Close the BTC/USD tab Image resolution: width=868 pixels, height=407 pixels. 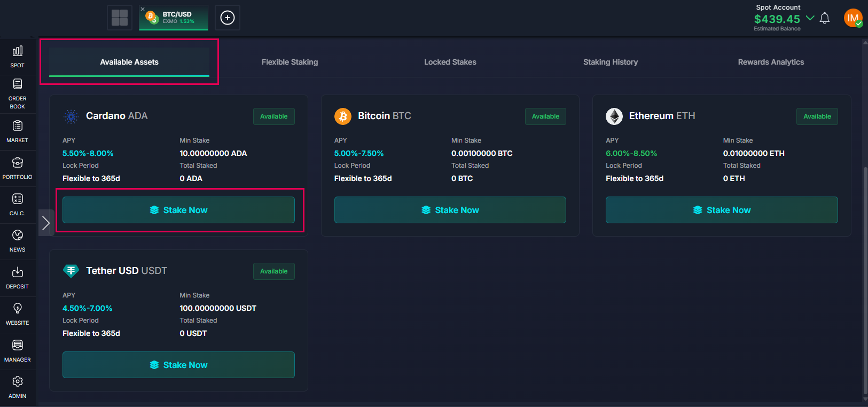pyautogui.click(x=143, y=9)
